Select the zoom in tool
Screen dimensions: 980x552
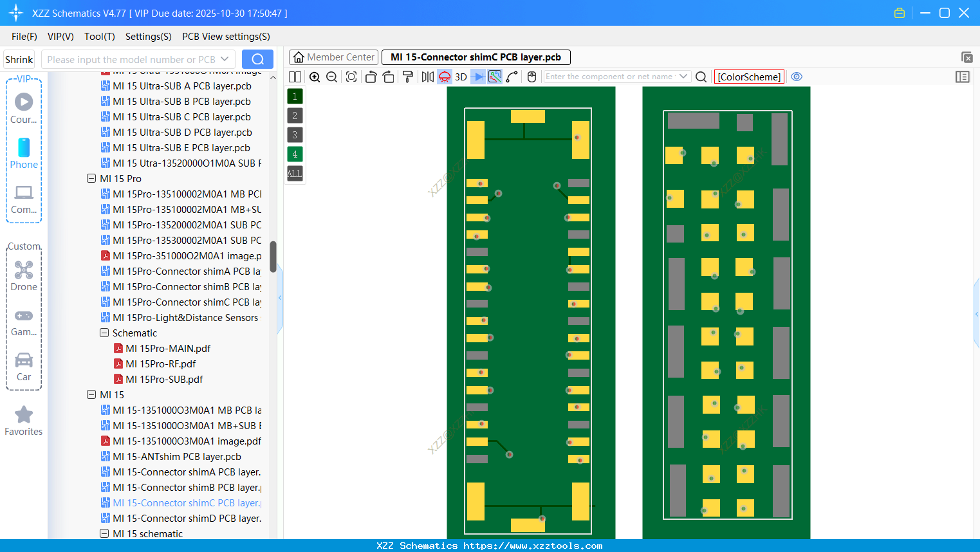pyautogui.click(x=315, y=77)
